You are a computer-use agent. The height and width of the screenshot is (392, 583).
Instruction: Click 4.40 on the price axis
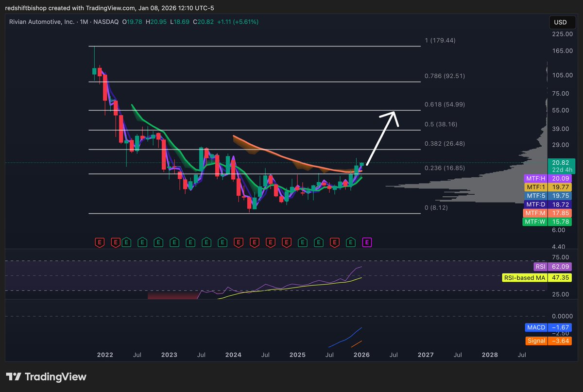pos(558,247)
